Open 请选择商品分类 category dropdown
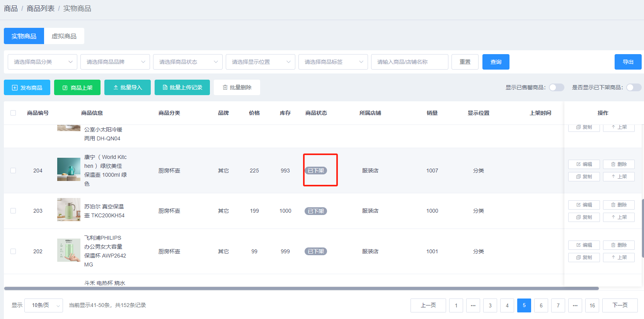The width and height of the screenshot is (644, 319). (x=43, y=62)
